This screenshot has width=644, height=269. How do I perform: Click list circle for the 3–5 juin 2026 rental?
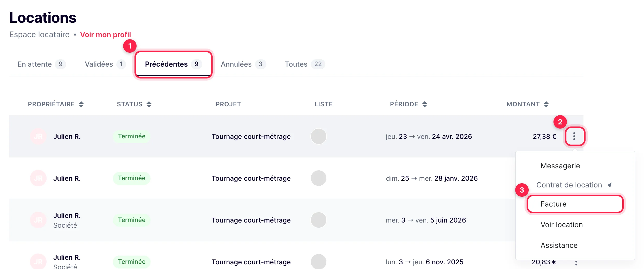click(x=318, y=220)
